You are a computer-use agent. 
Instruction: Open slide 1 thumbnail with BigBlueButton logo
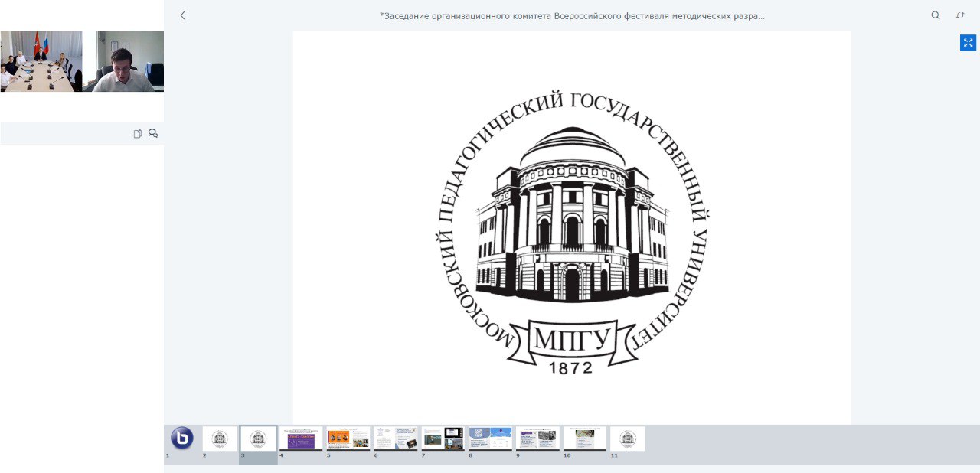click(x=182, y=439)
